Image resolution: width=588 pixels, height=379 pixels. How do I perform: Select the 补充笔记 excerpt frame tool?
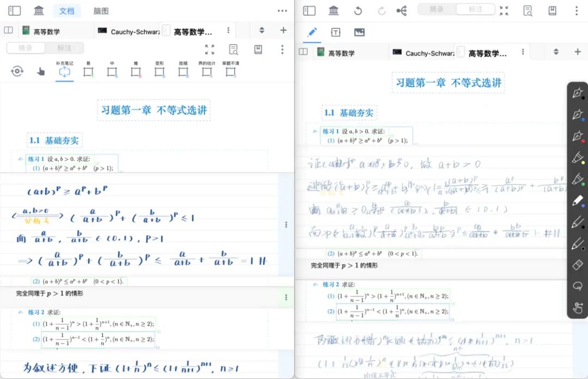[64, 69]
